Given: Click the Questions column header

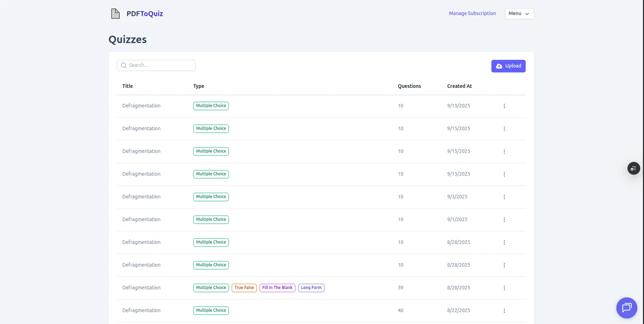Looking at the screenshot, I should [x=409, y=86].
